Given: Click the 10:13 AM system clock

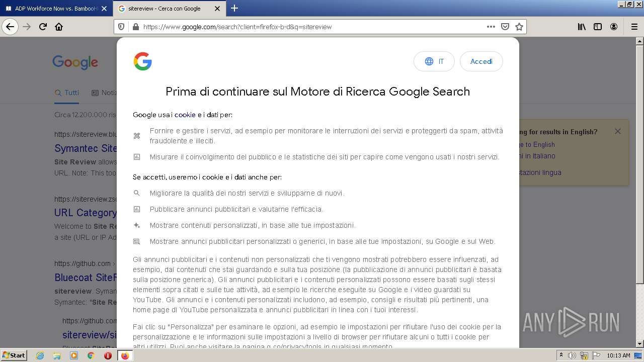Looking at the screenshot, I should tap(618, 355).
